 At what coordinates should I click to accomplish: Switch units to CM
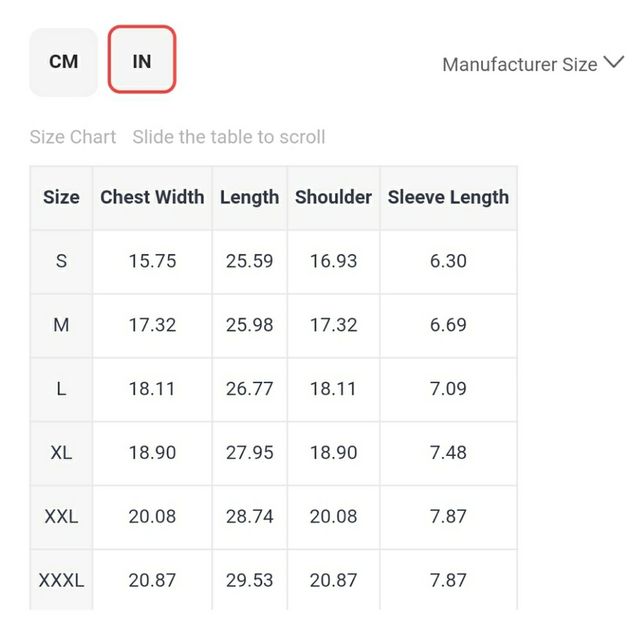click(x=64, y=62)
